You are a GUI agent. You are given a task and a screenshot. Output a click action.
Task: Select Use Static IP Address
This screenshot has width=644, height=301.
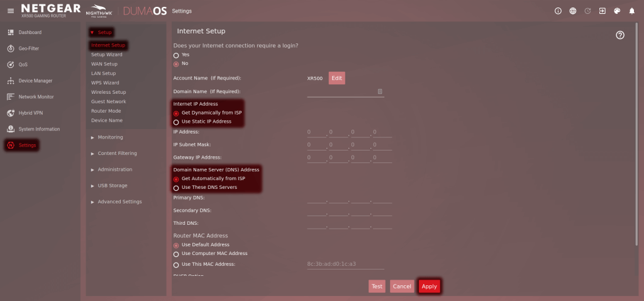[176, 122]
